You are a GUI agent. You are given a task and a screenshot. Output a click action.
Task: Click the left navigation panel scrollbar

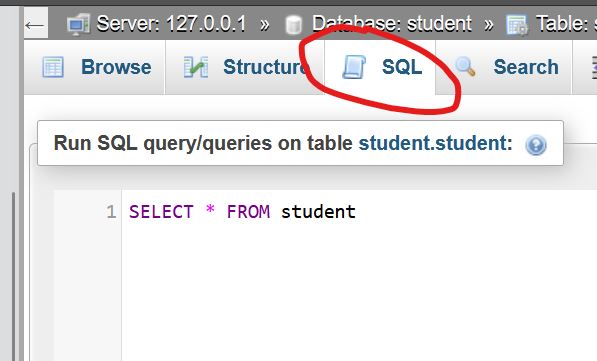click(x=14, y=276)
